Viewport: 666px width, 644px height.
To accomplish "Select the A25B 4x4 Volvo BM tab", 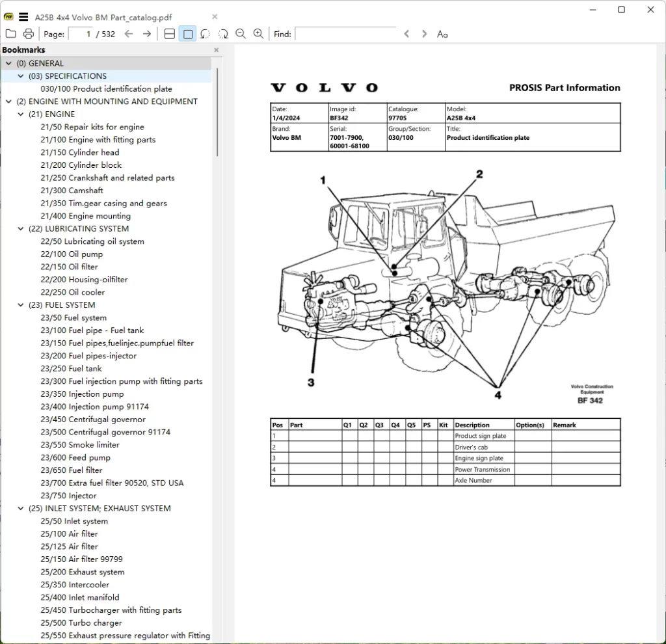I will point(103,17).
